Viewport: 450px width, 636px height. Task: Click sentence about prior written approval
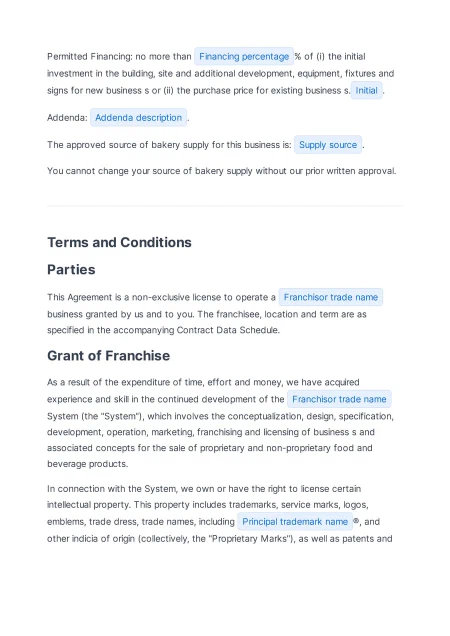click(222, 171)
